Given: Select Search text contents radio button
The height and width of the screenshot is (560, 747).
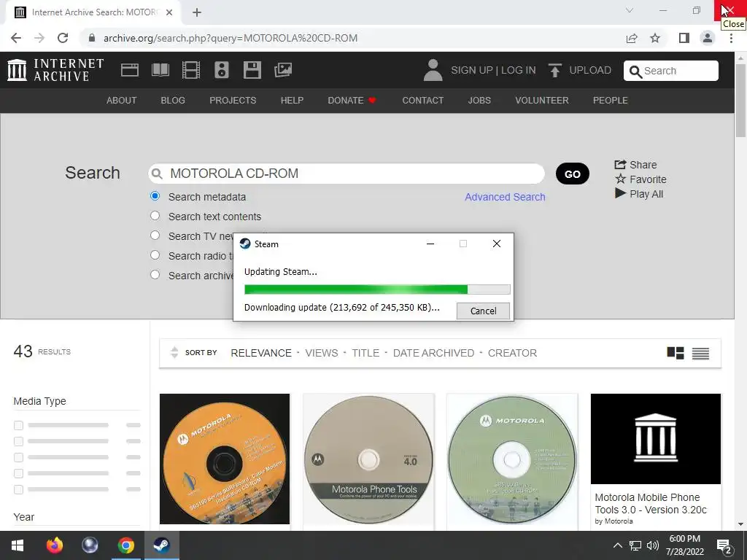Looking at the screenshot, I should (155, 216).
